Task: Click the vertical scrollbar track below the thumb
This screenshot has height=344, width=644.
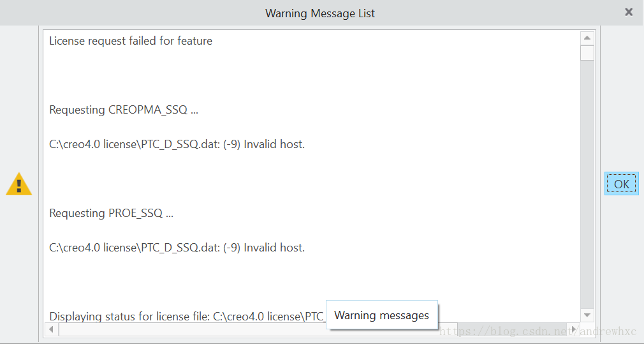Action: pyautogui.click(x=587, y=191)
